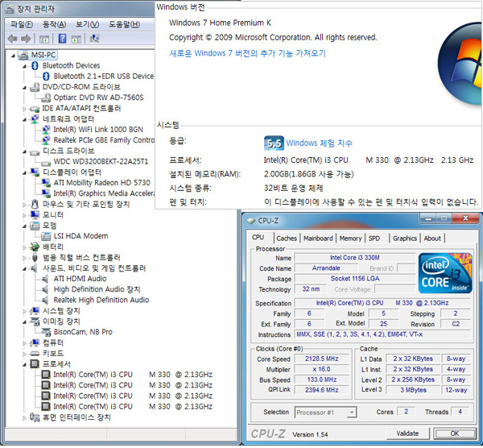Screen dimensions: 483x448
Task: Select the ATI Mobility Radeon HD 5730 icon
Action: click(x=46, y=183)
